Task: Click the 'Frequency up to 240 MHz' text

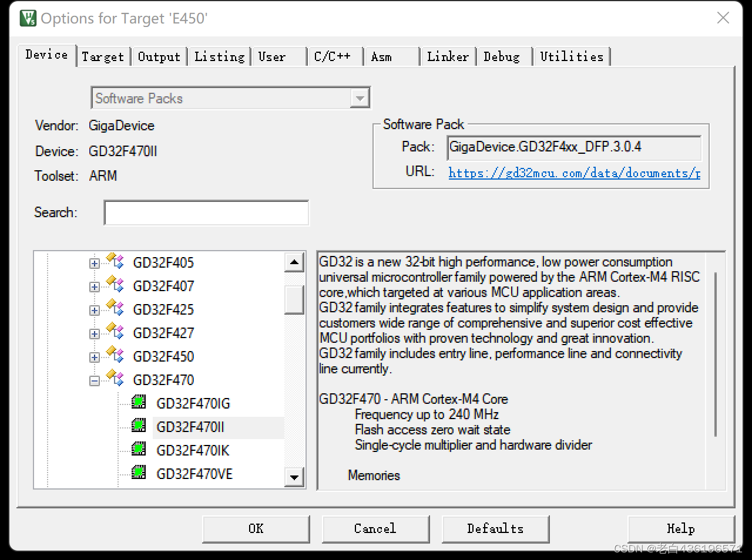Action: 427,414
